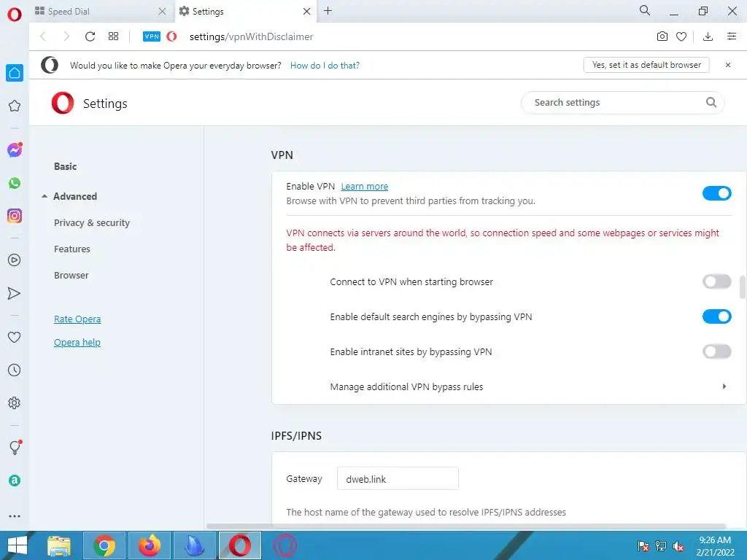Go to Home in Opera sidebar

tap(15, 73)
